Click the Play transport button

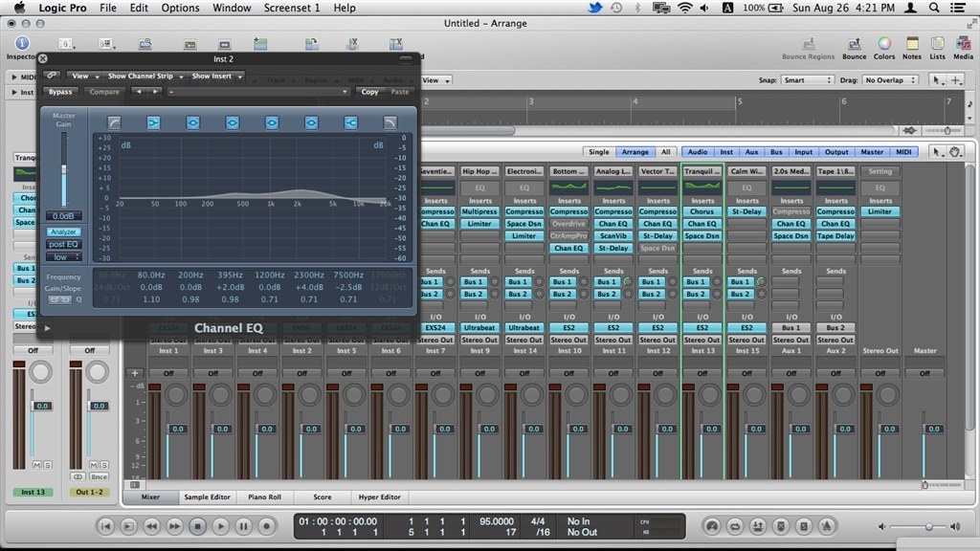click(221, 526)
